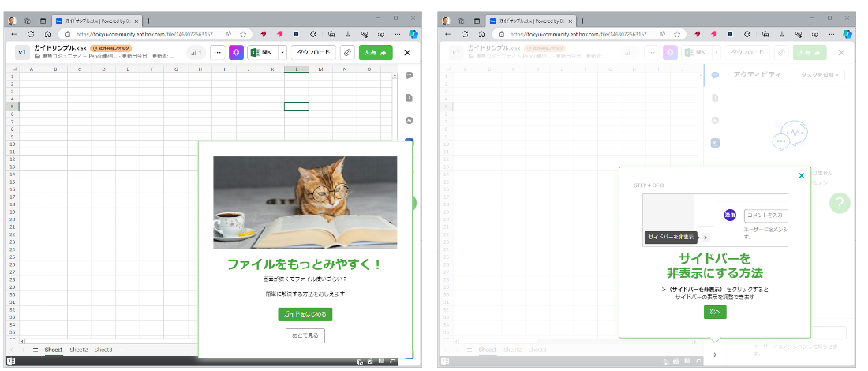Screen dimensions: 868x371
Task: Select Sheet1 tab in left window
Action: point(54,350)
